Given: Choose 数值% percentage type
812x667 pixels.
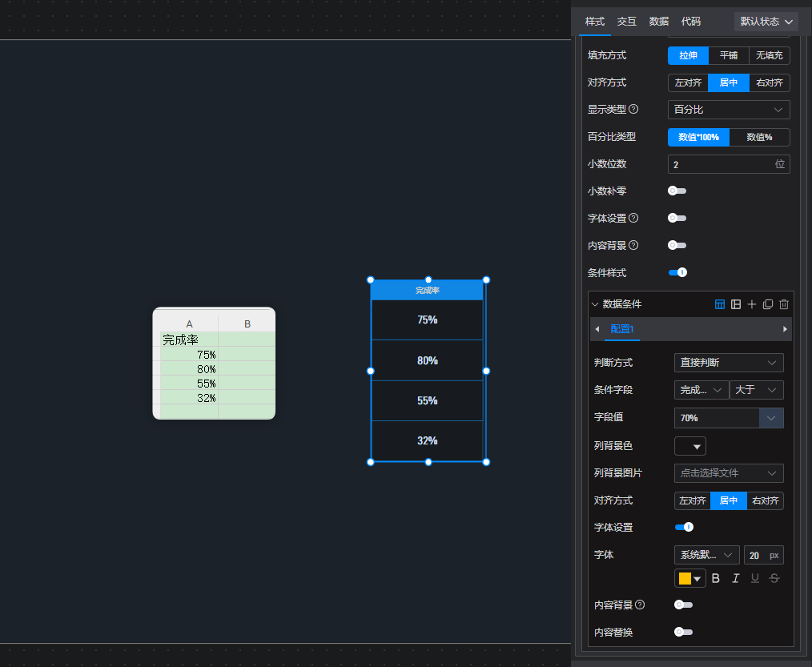Looking at the screenshot, I should [759, 137].
